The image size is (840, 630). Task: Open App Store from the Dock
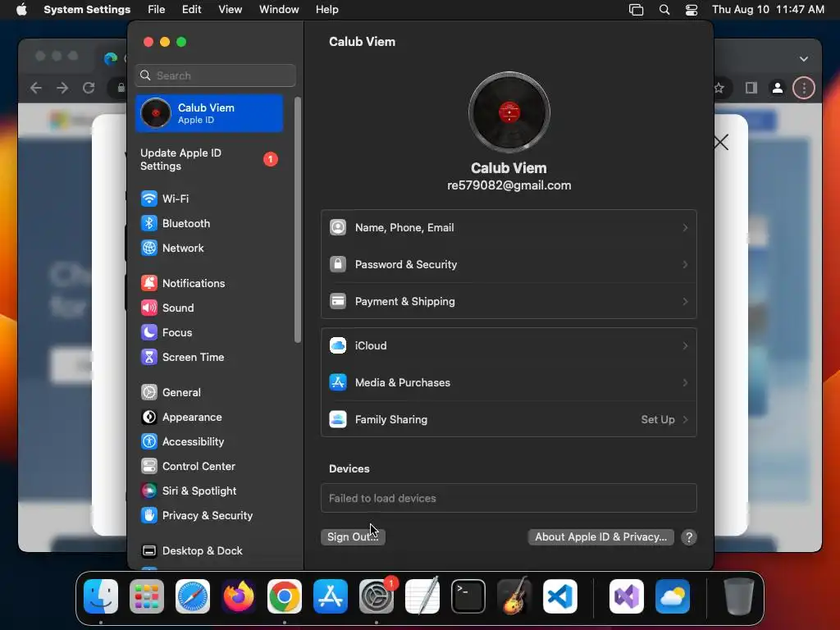331,596
